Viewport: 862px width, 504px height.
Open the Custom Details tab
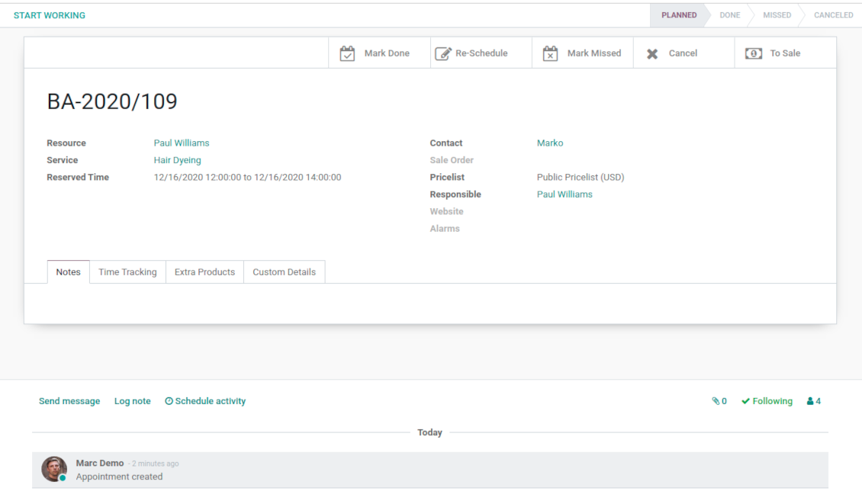284,272
